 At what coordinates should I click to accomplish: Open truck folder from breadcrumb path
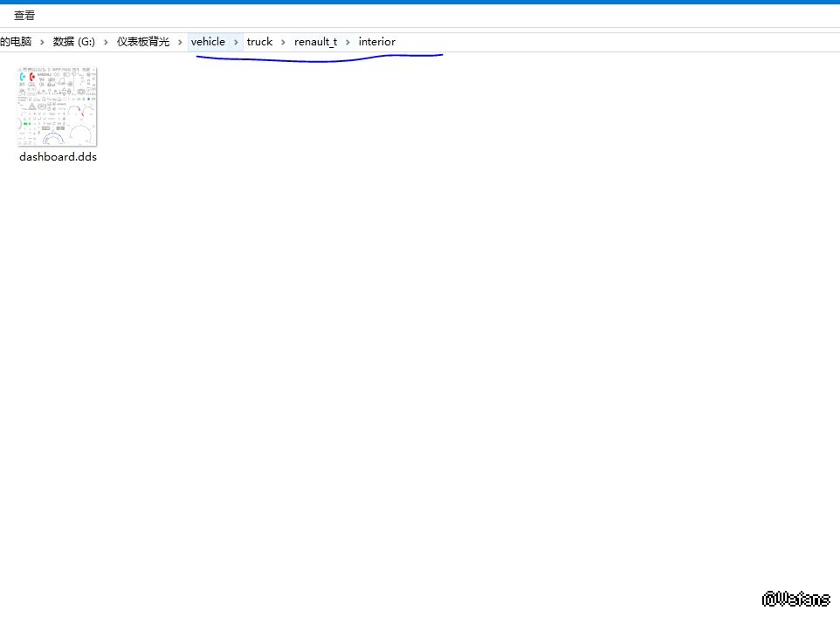(x=259, y=42)
